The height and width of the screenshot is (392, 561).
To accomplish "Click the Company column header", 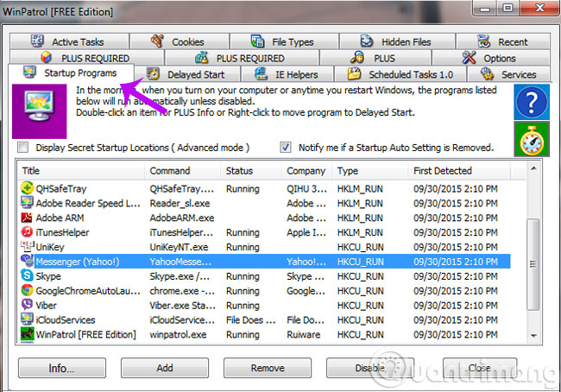I will tap(307, 171).
